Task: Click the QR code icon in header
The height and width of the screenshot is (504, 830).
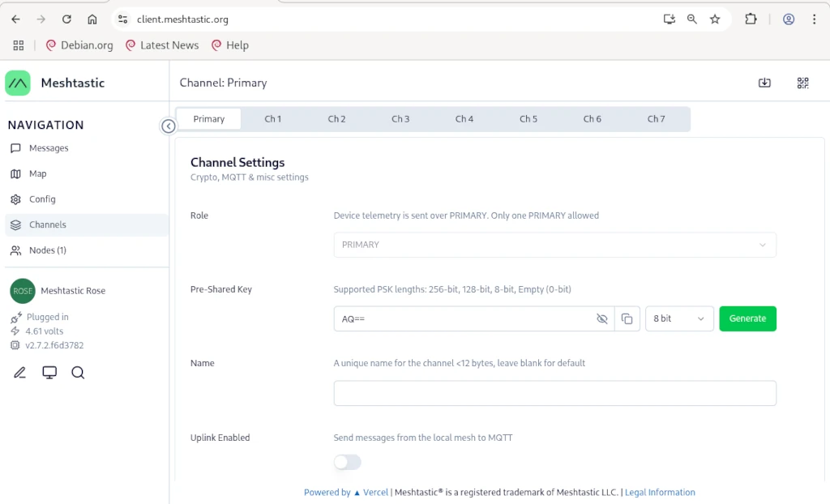Action: pos(802,83)
